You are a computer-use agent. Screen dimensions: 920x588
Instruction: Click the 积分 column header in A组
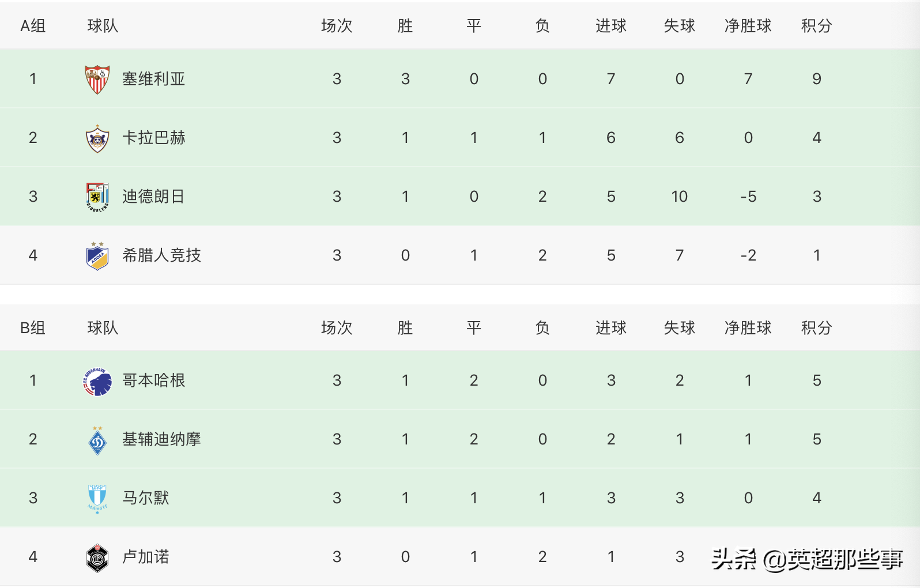816,26
